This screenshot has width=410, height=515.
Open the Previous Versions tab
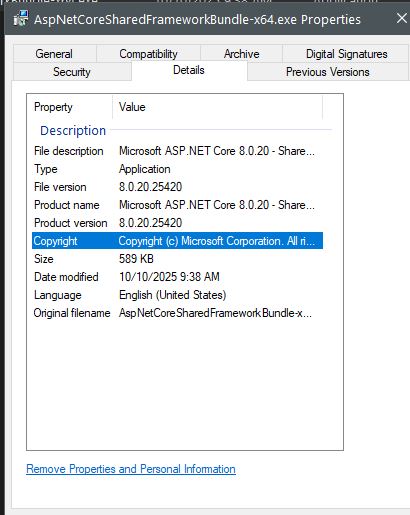pyautogui.click(x=328, y=72)
